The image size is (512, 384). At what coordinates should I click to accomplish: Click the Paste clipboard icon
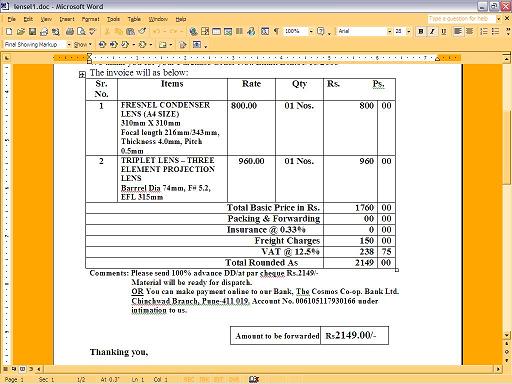click(130, 31)
